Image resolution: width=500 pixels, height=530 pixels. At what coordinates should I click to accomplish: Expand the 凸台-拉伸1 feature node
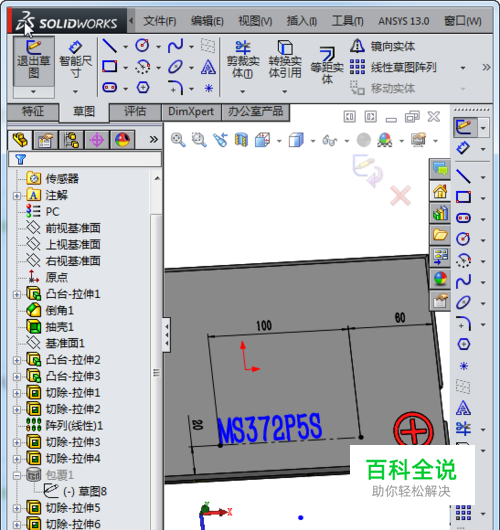(17, 294)
